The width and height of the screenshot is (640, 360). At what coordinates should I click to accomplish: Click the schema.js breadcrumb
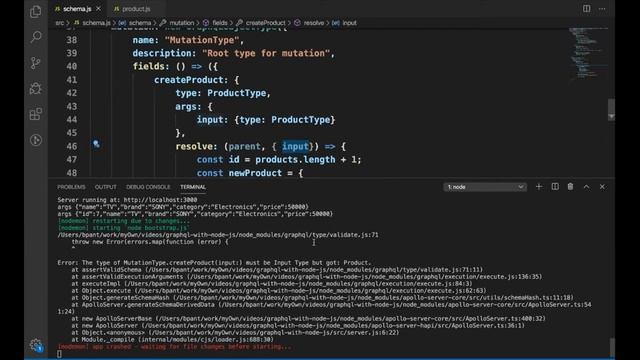96,23
